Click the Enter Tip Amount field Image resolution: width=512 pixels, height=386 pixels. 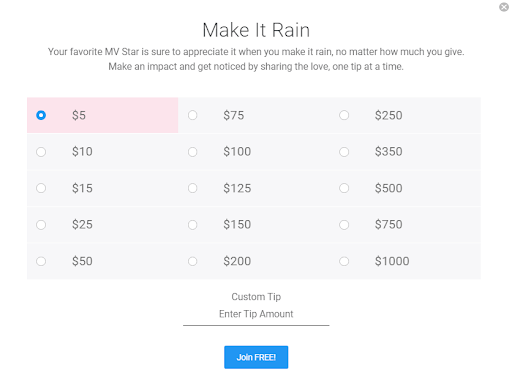[256, 314]
